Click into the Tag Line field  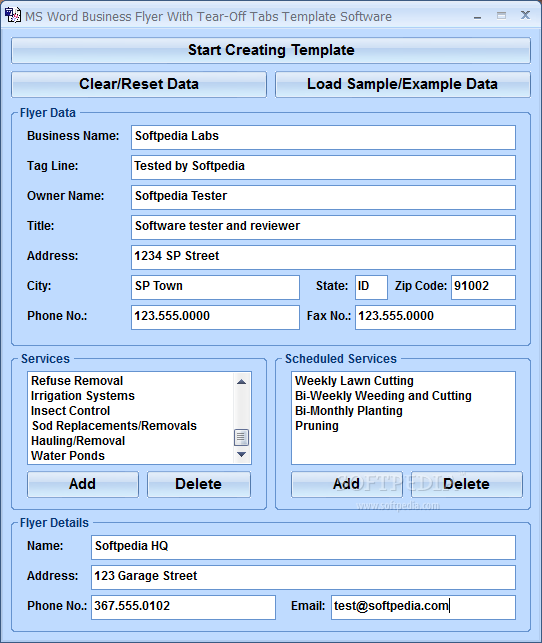click(x=323, y=167)
